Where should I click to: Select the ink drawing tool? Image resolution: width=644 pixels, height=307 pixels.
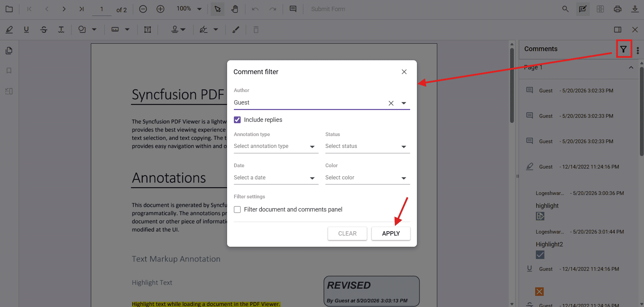coord(236,30)
